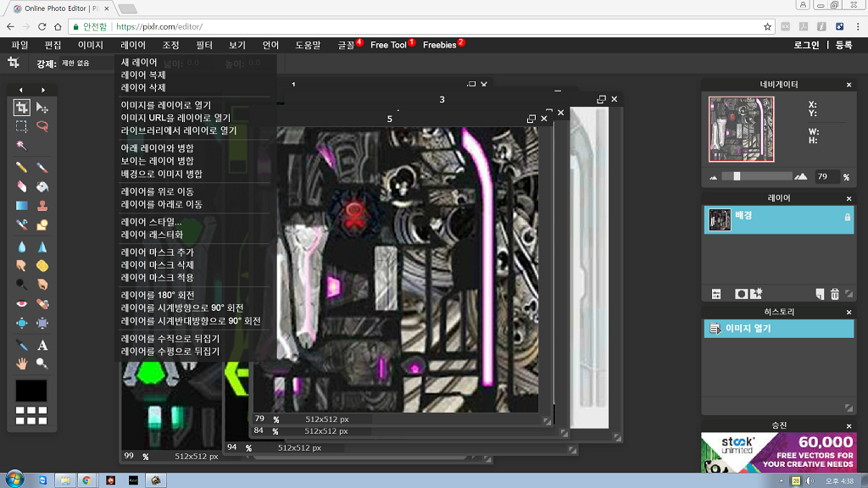Click 이미지를 레이어로 열기 menu entry

pyautogui.click(x=166, y=104)
